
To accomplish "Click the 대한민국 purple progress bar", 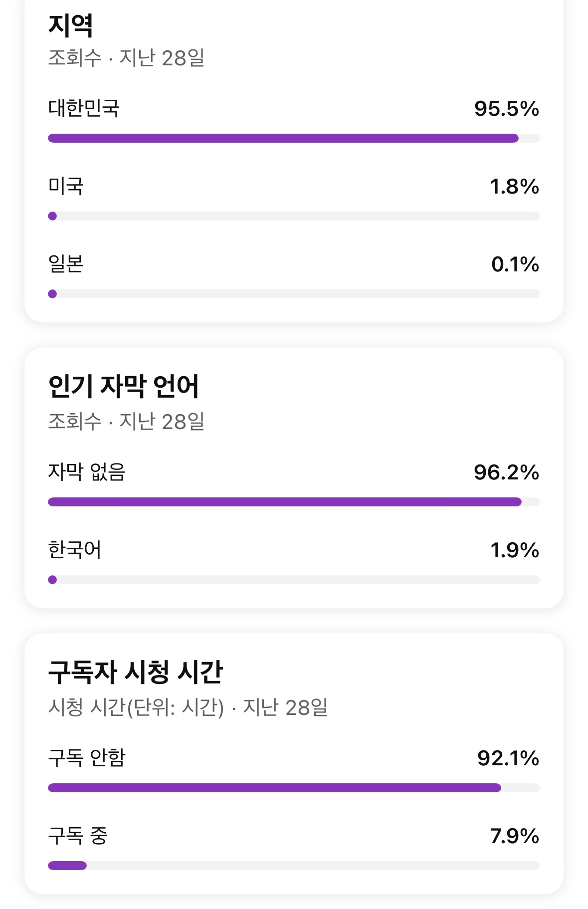I will pos(283,138).
